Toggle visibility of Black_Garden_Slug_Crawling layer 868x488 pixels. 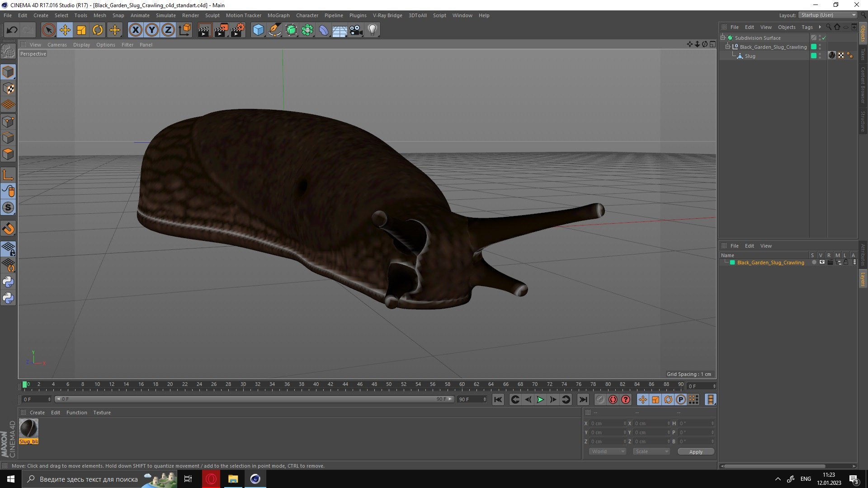[822, 263]
